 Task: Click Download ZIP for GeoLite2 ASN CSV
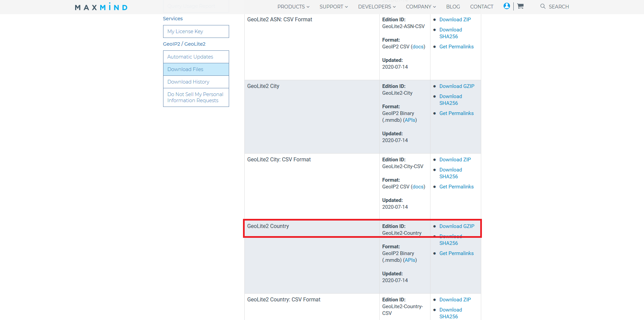point(455,20)
